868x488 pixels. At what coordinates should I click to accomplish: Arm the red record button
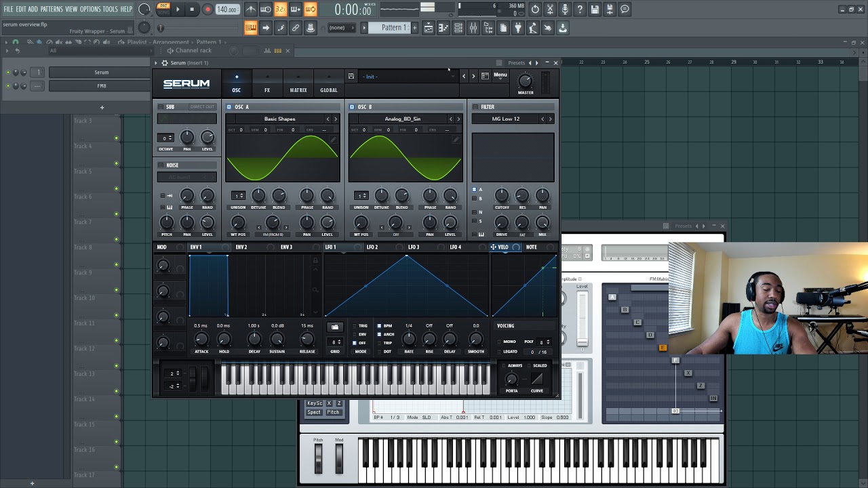click(x=208, y=9)
